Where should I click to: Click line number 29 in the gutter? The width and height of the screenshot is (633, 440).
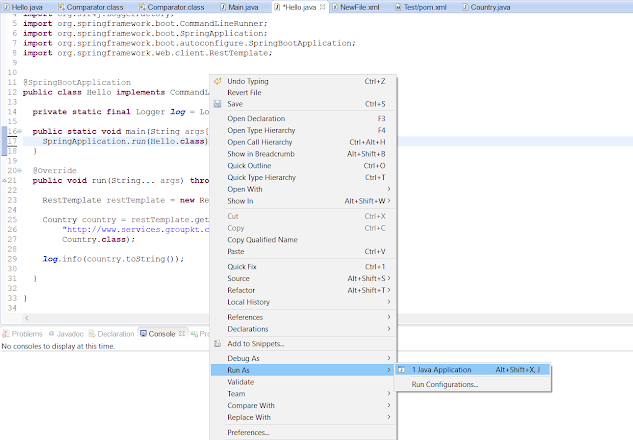(x=12, y=259)
